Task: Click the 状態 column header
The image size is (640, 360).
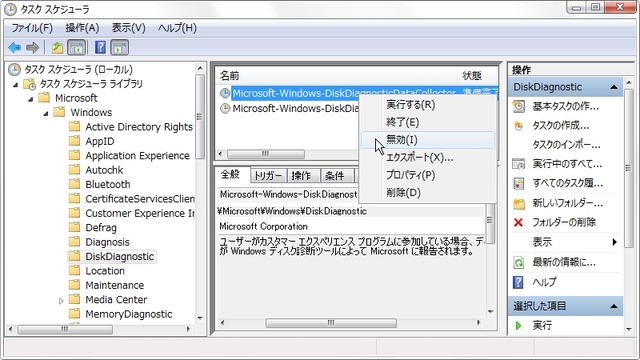Action: pyautogui.click(x=477, y=76)
